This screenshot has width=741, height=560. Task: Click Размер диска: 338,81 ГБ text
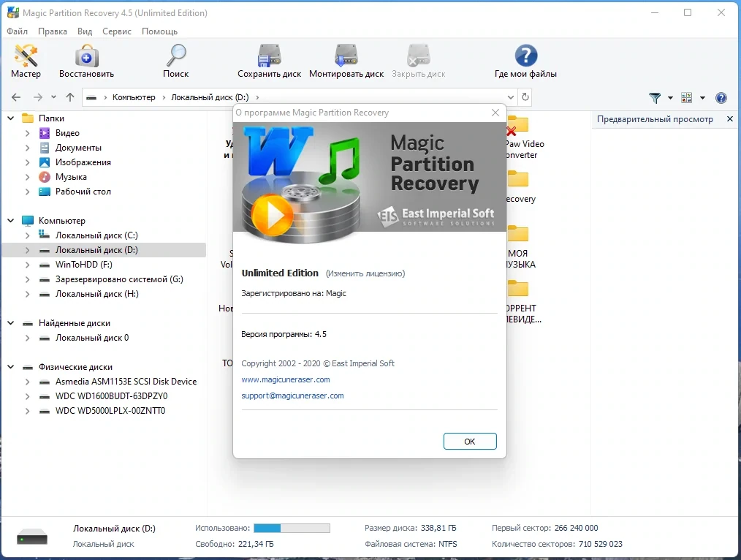(x=410, y=528)
